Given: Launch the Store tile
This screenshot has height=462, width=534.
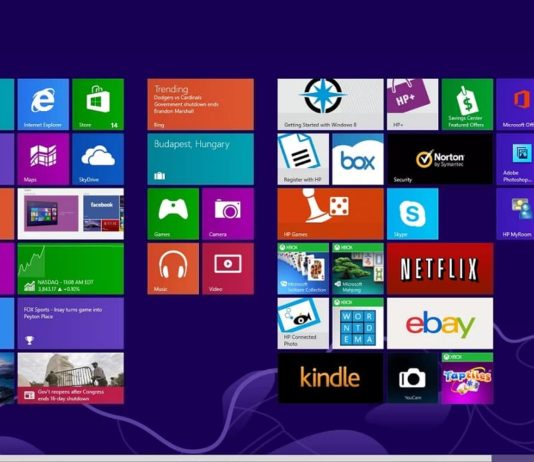Looking at the screenshot, I should pyautogui.click(x=98, y=104).
